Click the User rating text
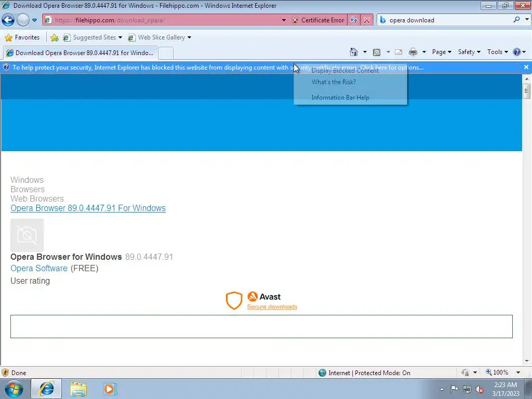This screenshot has height=399, width=532. tap(30, 281)
